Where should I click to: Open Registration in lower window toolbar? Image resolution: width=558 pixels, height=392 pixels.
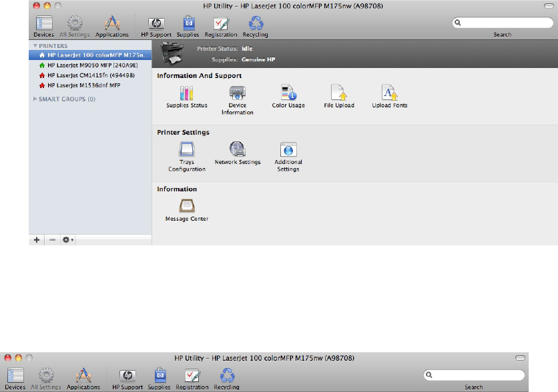pos(192,379)
